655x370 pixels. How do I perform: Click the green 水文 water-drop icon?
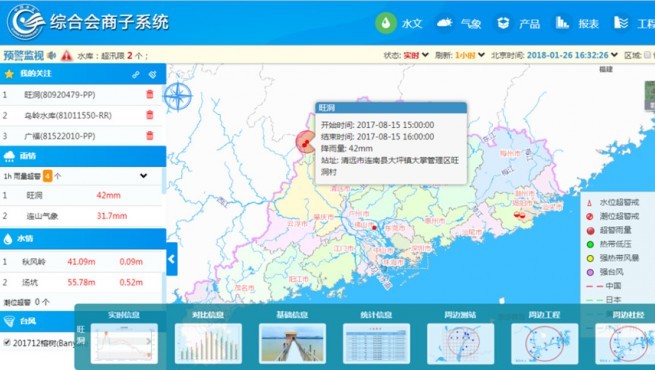click(386, 23)
